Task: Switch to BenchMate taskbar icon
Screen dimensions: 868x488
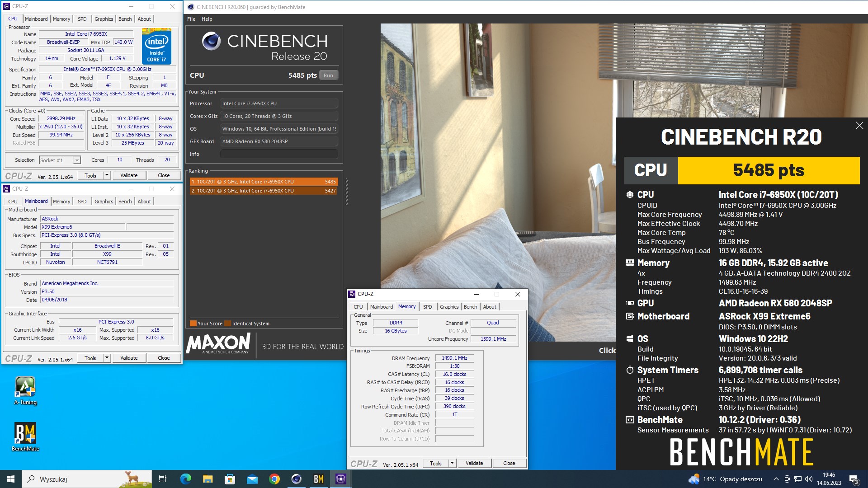Action: click(x=318, y=479)
